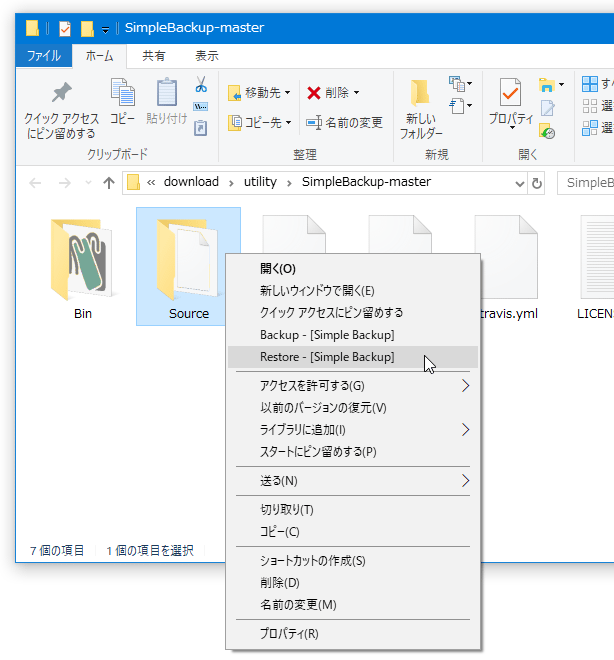This screenshot has height=660, width=614.
Task: Select the Bin folder
Action: pos(82,268)
